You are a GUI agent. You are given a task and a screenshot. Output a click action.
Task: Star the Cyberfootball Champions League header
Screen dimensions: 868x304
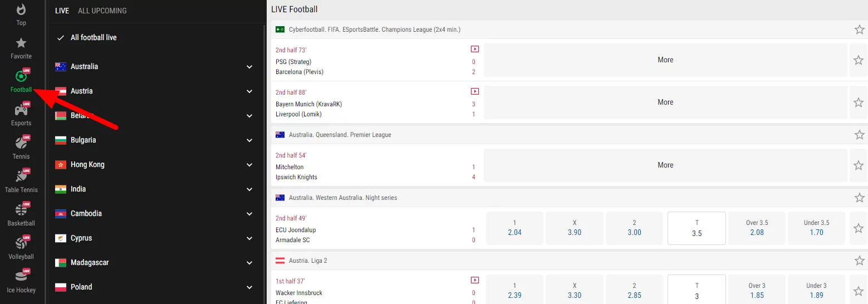859,30
